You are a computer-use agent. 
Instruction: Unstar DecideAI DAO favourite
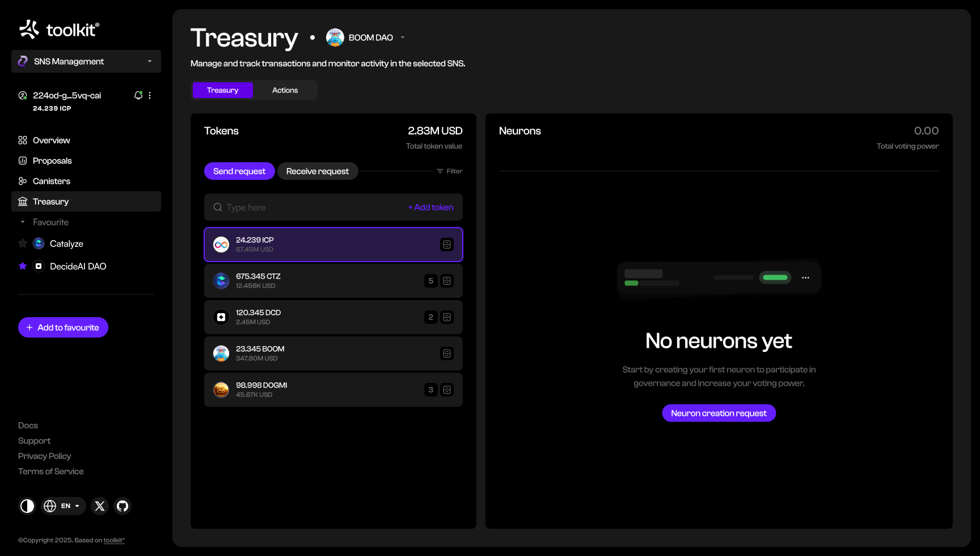coord(23,266)
